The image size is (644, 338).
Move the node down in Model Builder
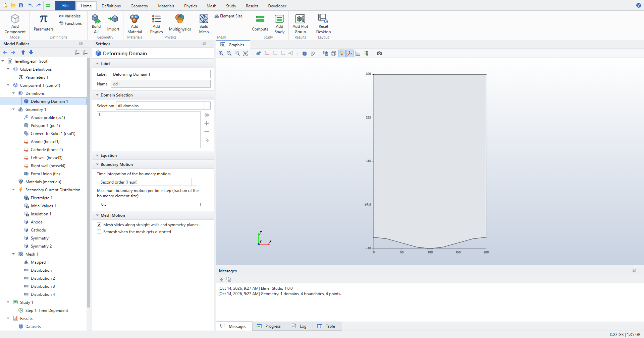tap(31, 52)
